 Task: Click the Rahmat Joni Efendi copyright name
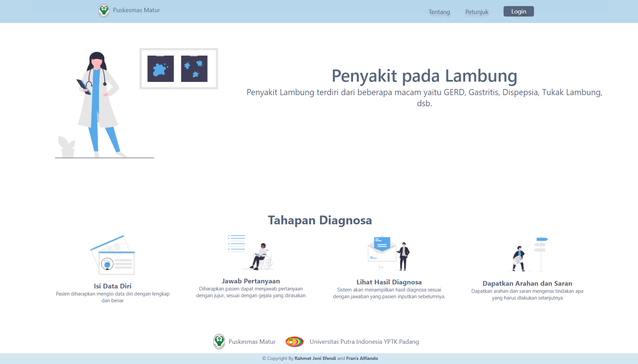click(x=315, y=358)
